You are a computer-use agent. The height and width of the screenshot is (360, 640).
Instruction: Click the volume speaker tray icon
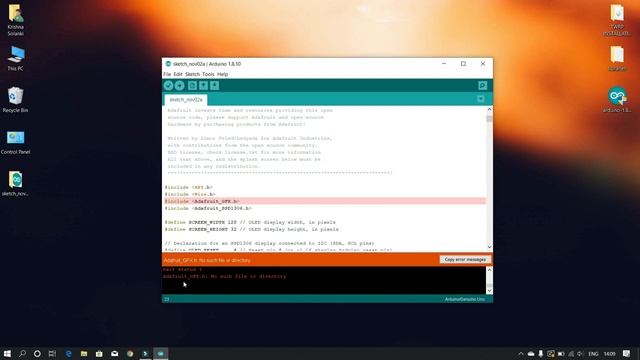pos(580,354)
